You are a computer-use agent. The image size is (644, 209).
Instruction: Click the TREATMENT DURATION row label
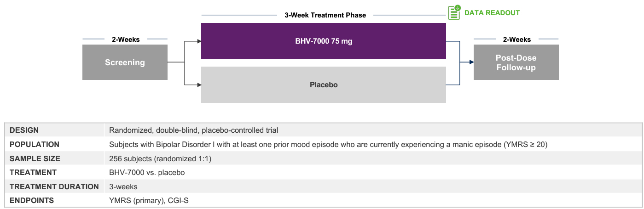[x=54, y=186]
